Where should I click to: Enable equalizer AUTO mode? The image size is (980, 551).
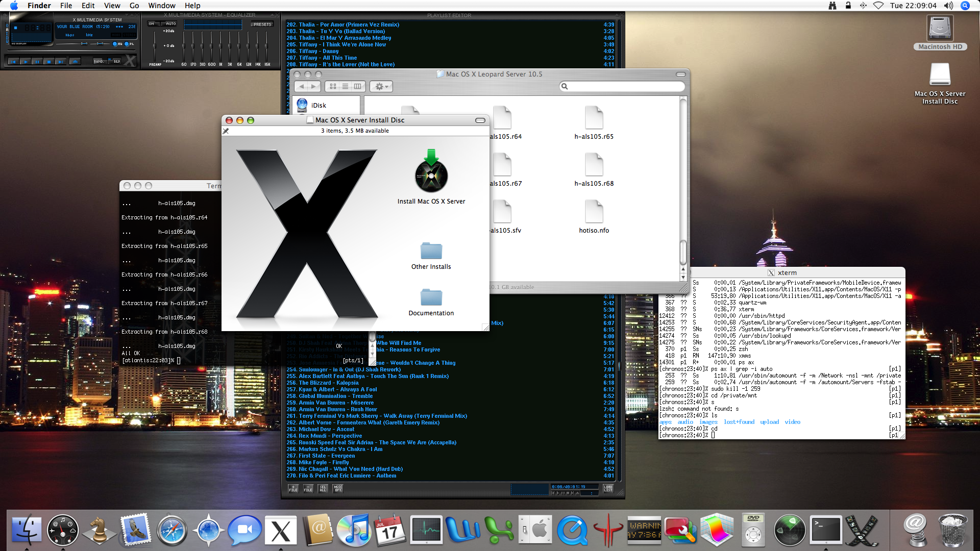coord(169,23)
